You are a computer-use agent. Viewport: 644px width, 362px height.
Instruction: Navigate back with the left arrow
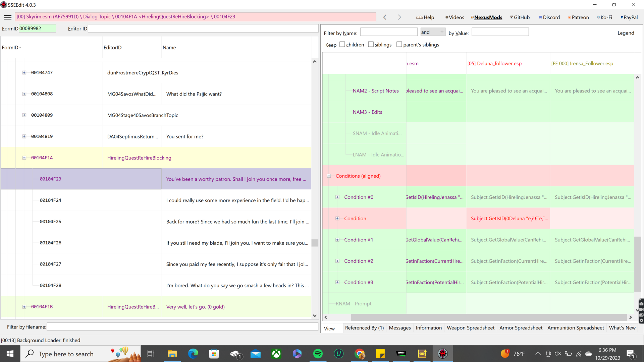pyautogui.click(x=385, y=17)
